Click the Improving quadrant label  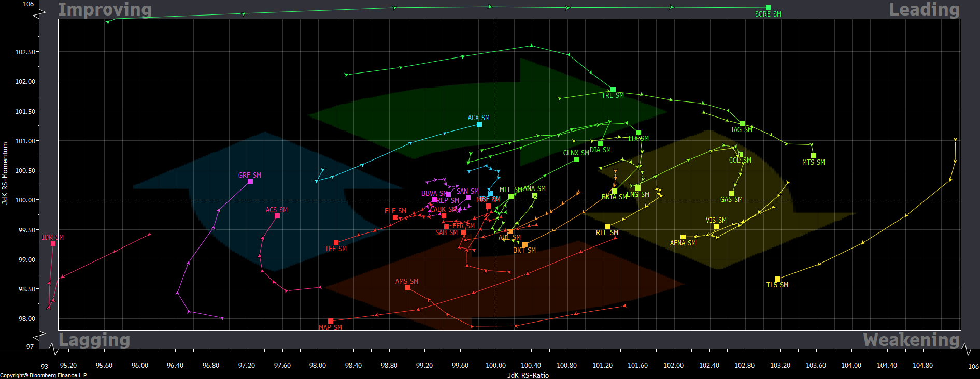(x=105, y=9)
